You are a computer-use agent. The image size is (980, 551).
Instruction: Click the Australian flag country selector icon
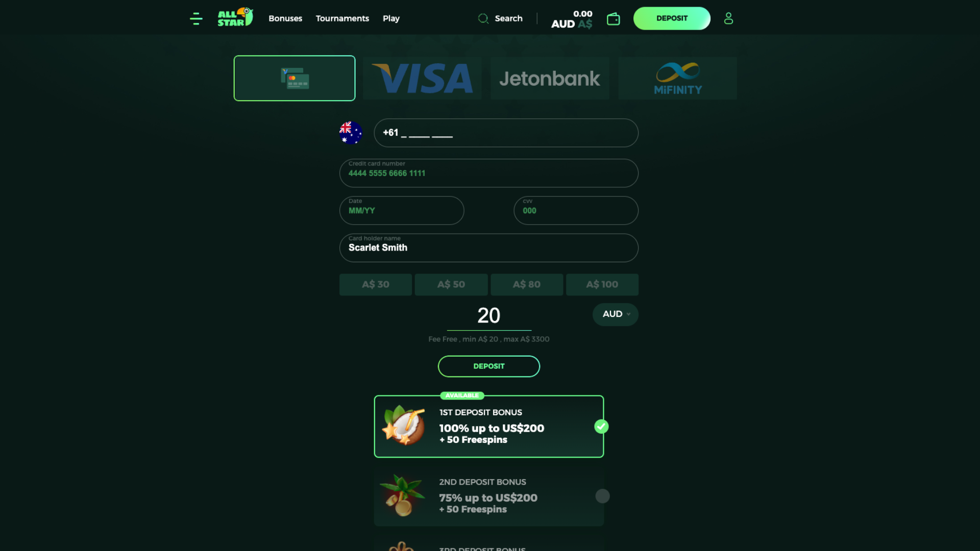351,133
